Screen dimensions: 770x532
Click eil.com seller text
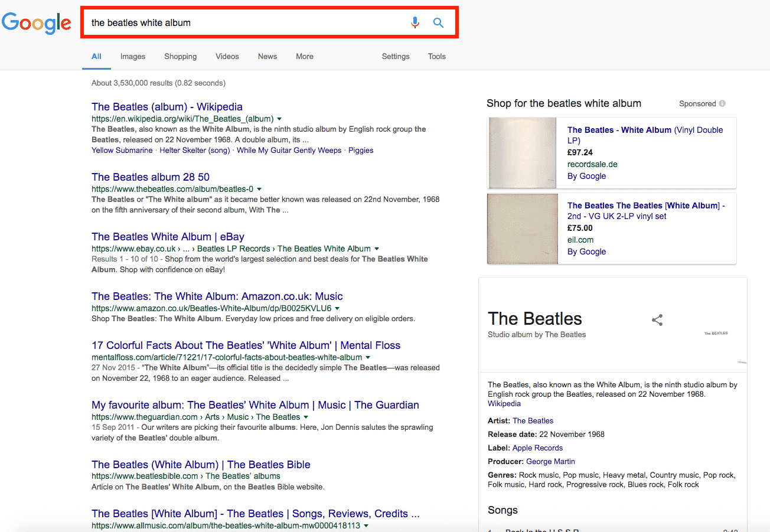point(580,240)
